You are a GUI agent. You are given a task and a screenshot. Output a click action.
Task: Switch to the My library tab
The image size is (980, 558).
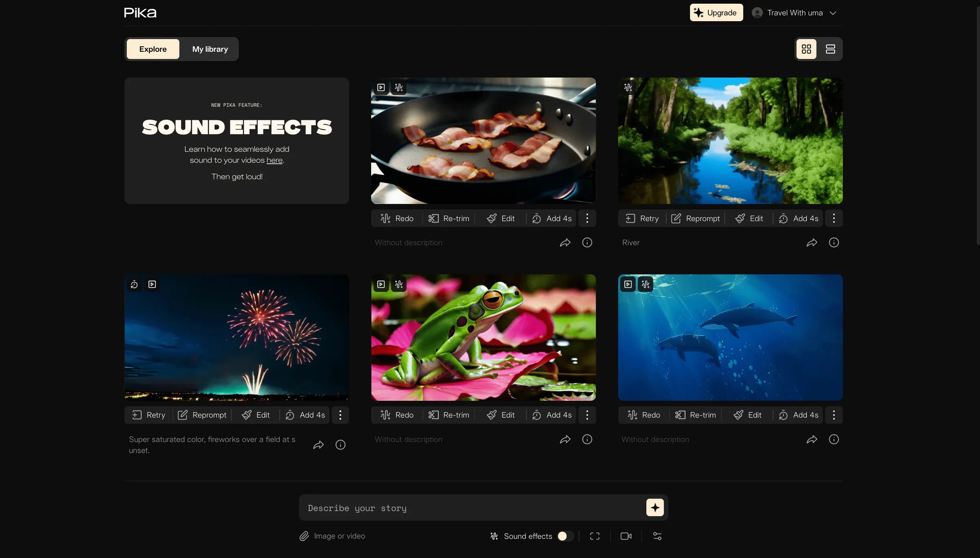click(210, 49)
